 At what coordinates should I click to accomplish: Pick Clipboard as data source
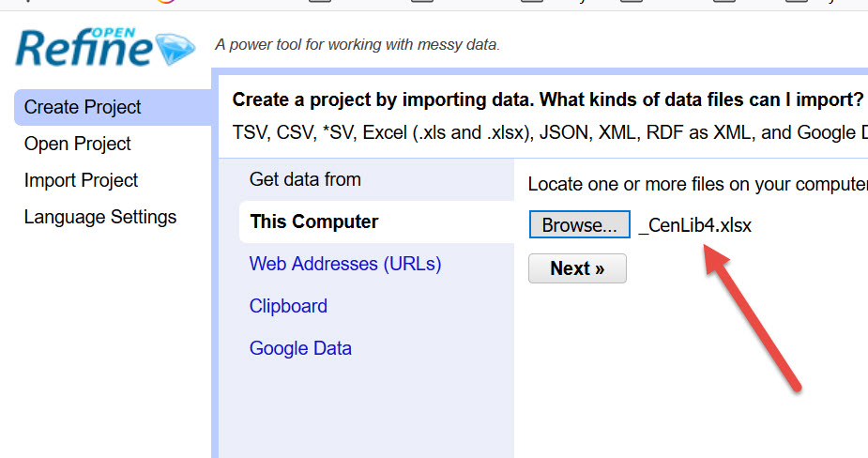288,306
